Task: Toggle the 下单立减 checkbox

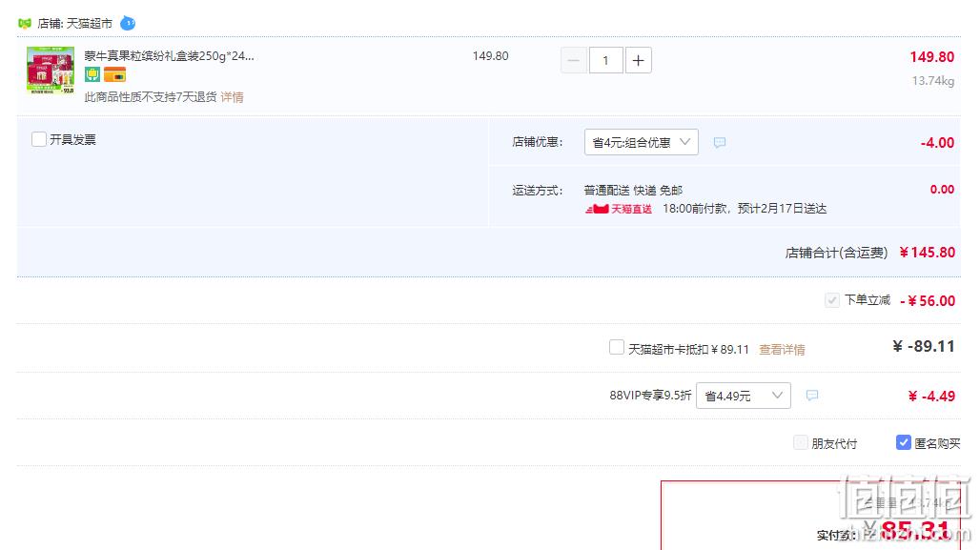Action: 832,300
